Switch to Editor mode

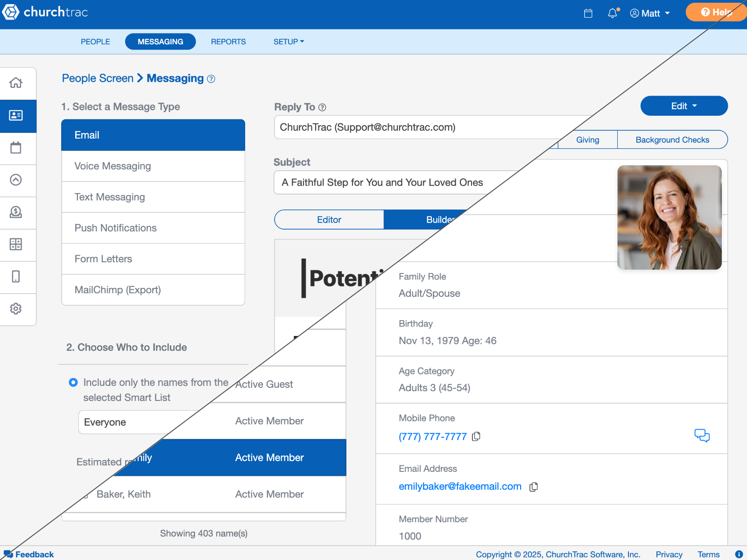tap(329, 220)
